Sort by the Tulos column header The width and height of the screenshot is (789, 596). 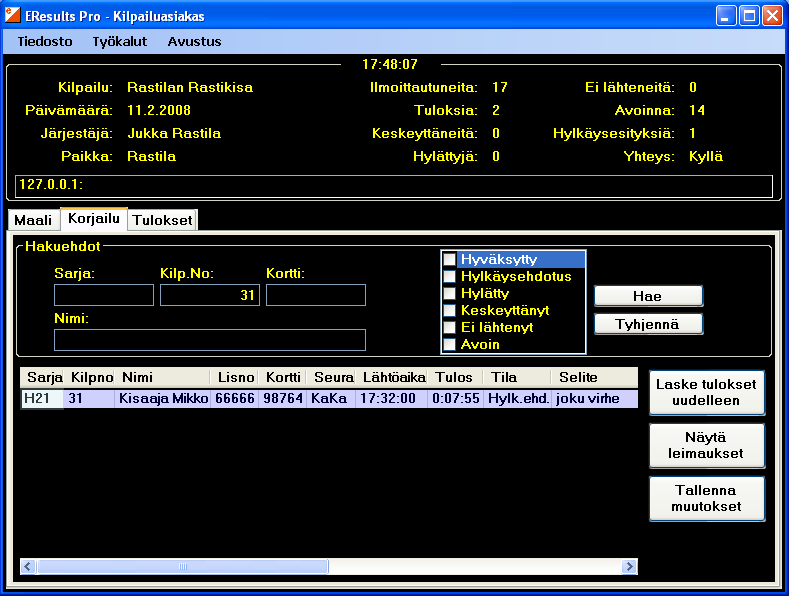click(x=455, y=377)
